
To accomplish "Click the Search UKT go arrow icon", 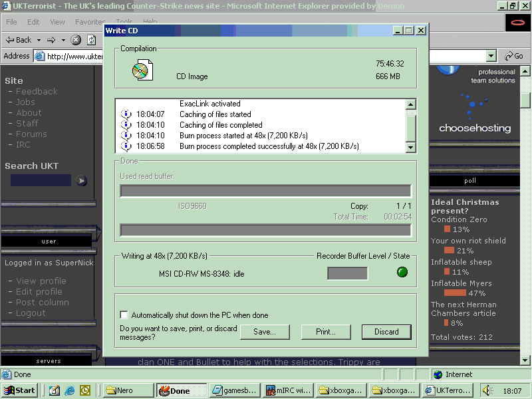I will (x=81, y=180).
